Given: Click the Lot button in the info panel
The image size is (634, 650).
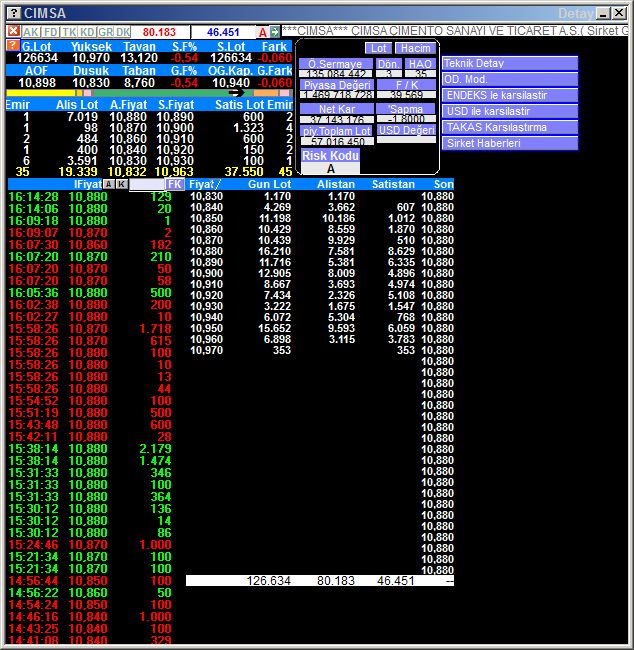Looking at the screenshot, I should click(x=379, y=48).
